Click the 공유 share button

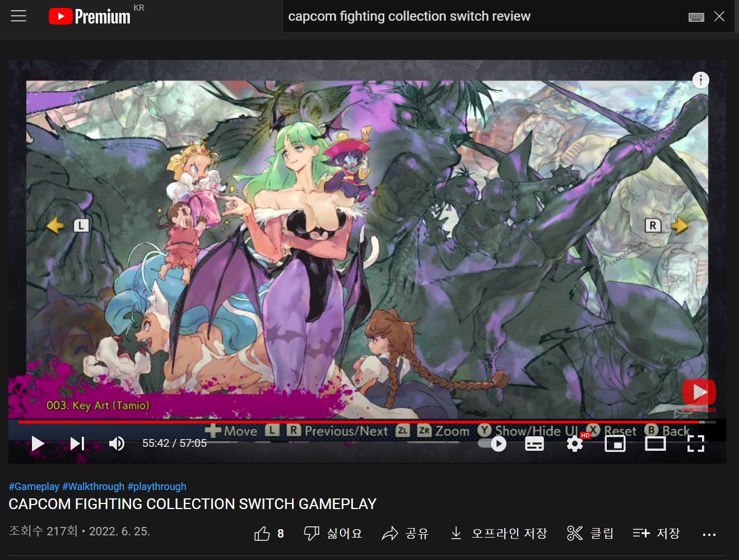pyautogui.click(x=405, y=533)
